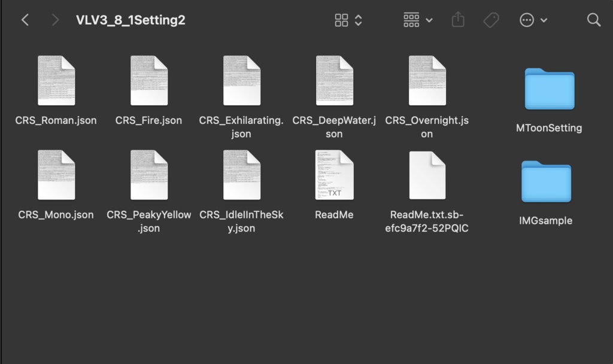
Task: Select the CRS_Mono.json file
Action: tap(56, 174)
